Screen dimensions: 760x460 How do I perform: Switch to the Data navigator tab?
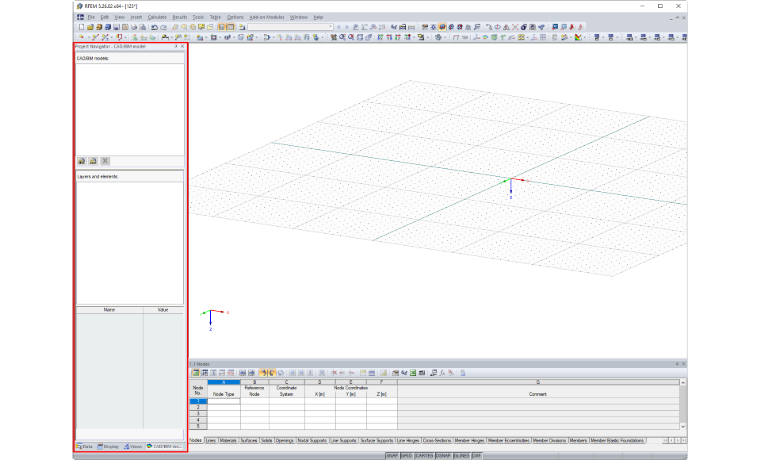(84, 446)
